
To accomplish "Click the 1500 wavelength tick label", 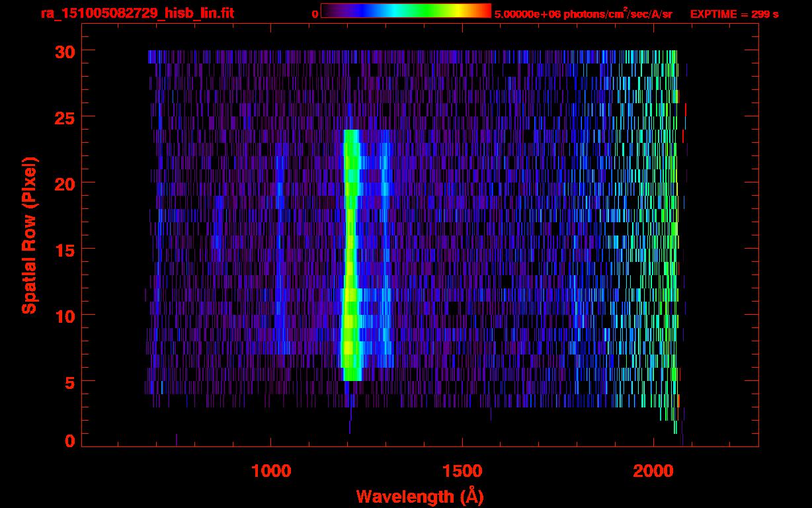I will [462, 471].
